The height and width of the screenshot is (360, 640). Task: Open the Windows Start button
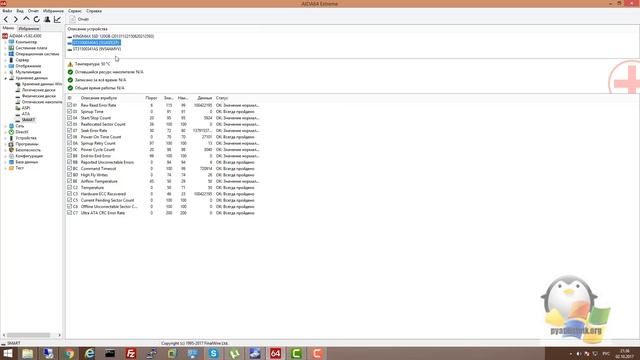point(8,353)
